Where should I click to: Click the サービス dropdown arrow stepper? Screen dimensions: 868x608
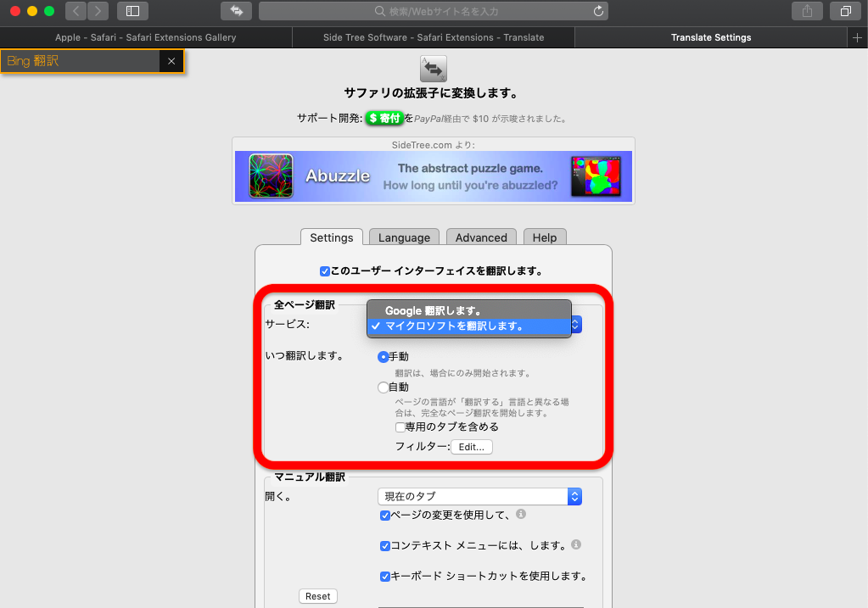[576, 324]
